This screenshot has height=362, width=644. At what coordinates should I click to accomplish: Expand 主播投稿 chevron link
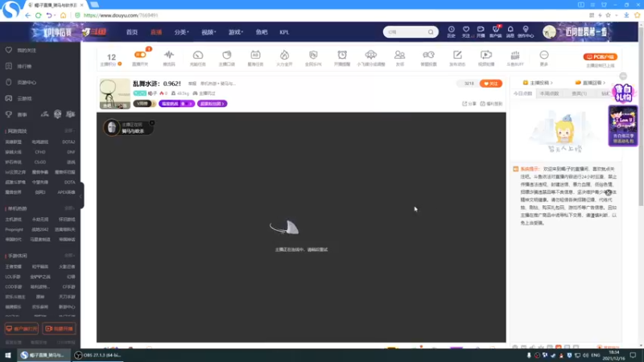point(538,83)
